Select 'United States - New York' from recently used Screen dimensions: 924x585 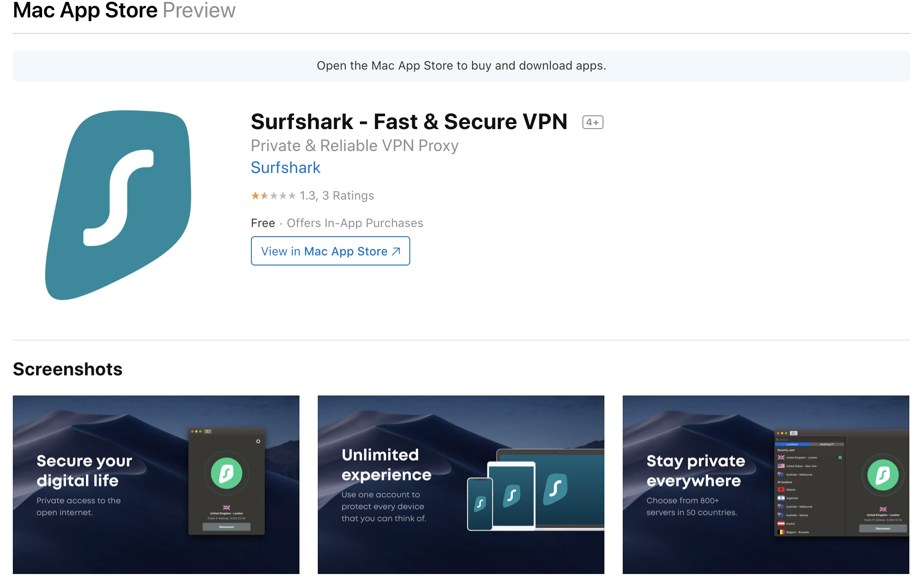pyautogui.click(x=801, y=466)
